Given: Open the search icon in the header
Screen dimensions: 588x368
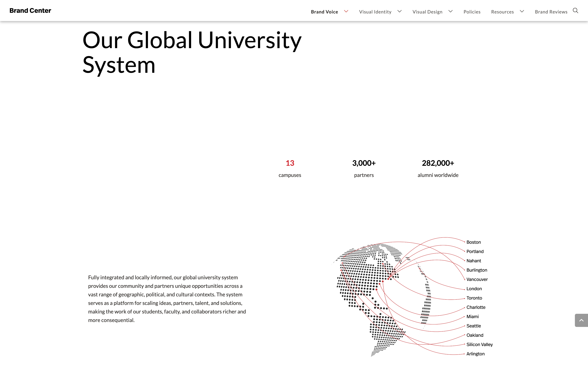Looking at the screenshot, I should pyautogui.click(x=575, y=11).
